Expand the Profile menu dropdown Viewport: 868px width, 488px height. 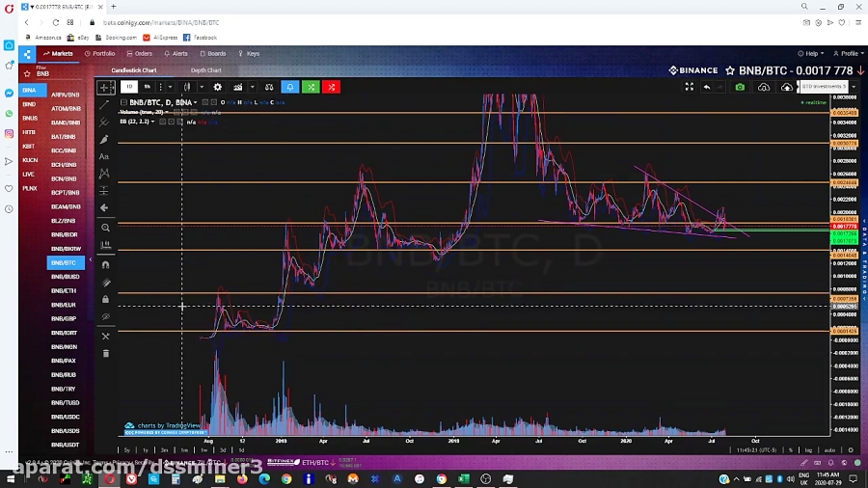click(x=849, y=54)
